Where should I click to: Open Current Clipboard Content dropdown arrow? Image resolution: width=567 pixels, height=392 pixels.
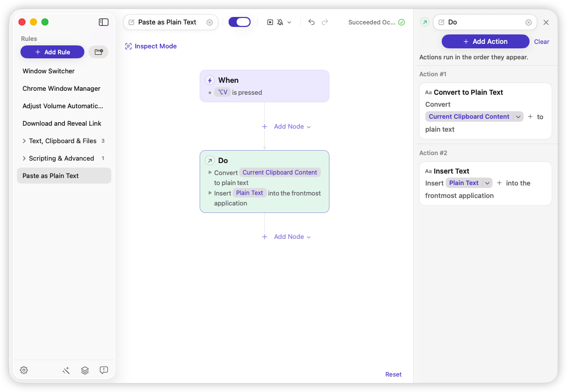[x=518, y=117]
